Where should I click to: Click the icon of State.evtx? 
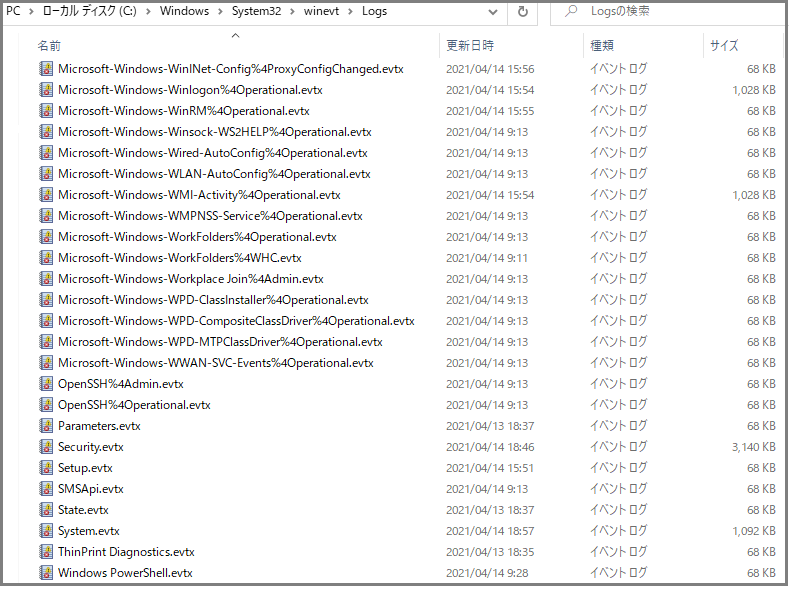click(x=46, y=510)
